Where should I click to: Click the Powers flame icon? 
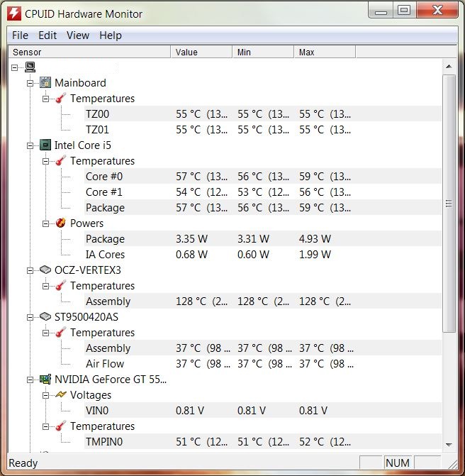pyautogui.click(x=61, y=223)
